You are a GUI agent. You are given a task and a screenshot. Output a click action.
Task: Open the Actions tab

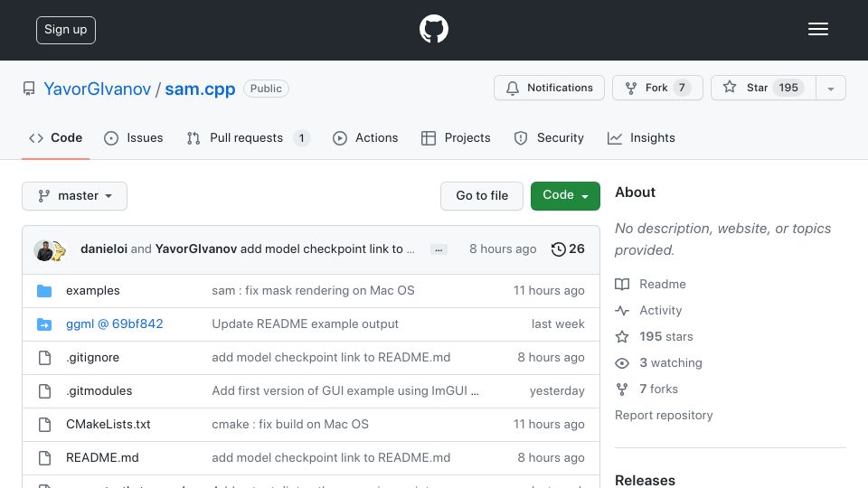(364, 137)
